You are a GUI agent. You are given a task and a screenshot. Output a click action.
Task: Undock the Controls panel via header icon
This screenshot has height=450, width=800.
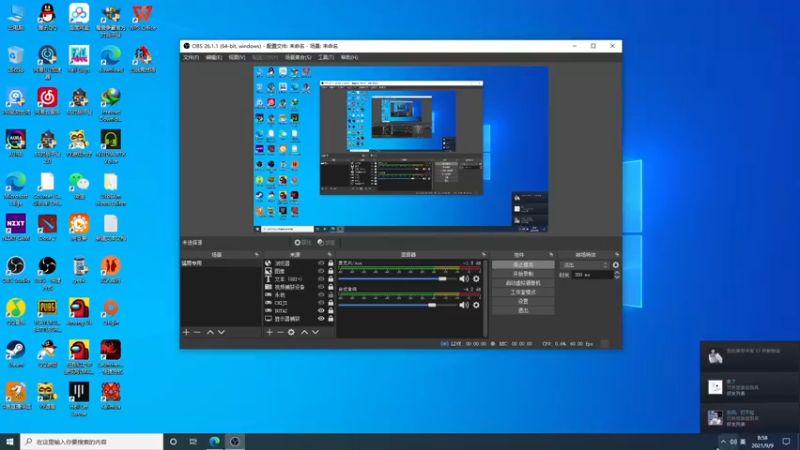pos(551,255)
